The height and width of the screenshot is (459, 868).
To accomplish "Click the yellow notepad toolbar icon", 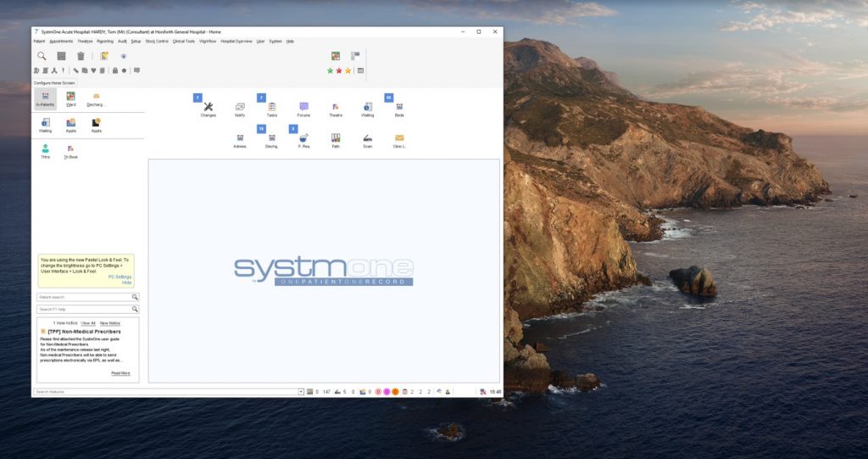I will point(103,56).
